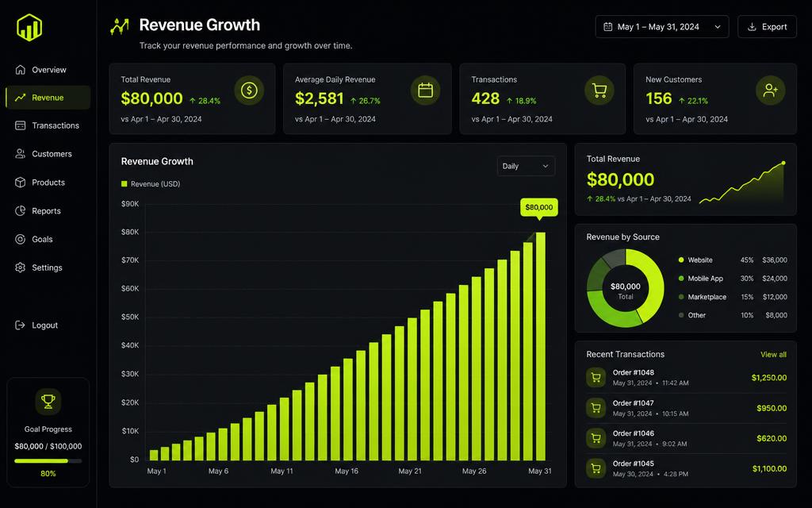This screenshot has height=508, width=812.
Task: Click the download icon in Export button
Action: pyautogui.click(x=752, y=26)
